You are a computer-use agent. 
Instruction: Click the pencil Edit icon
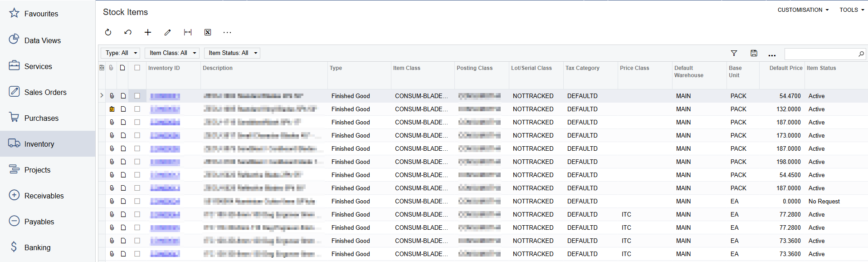[x=167, y=32]
